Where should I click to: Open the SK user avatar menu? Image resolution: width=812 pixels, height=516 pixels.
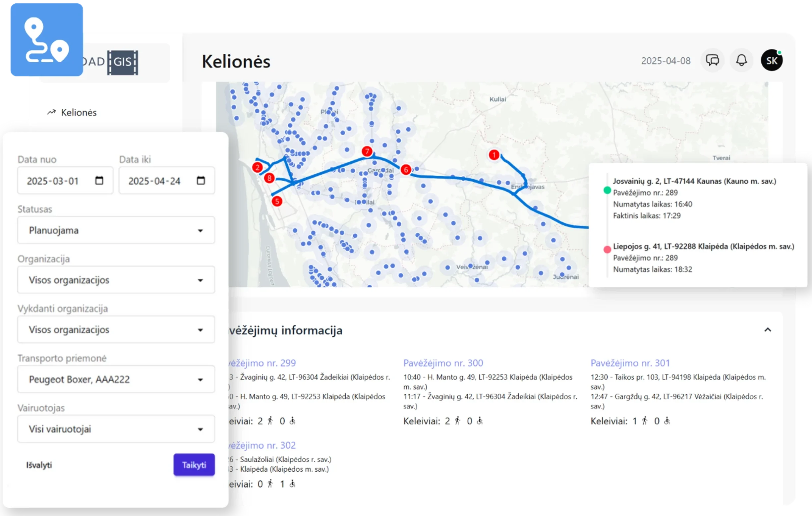772,60
